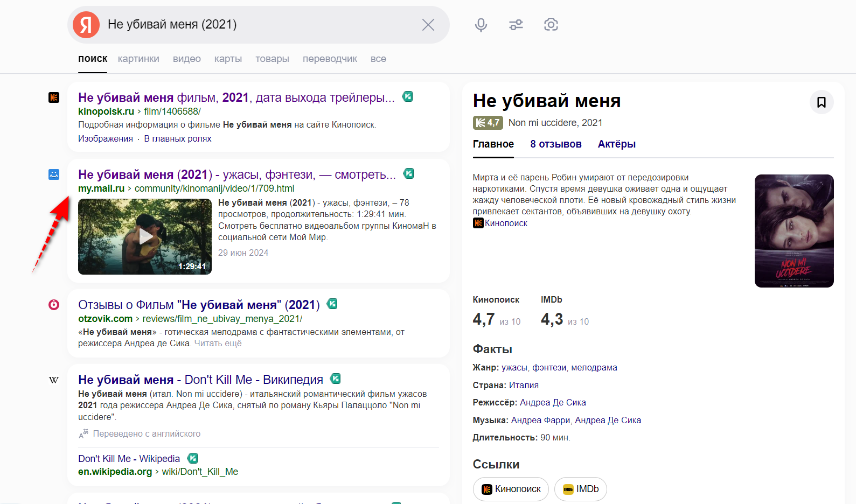Play the my.mail.ru video thumbnail
Viewport: 856px width, 504px height.
pos(145,236)
